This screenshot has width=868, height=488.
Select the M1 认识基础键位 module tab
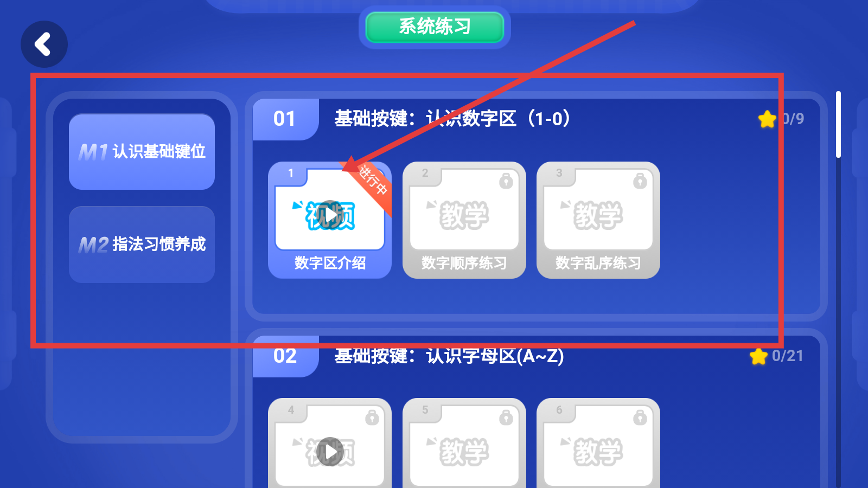[142, 151]
